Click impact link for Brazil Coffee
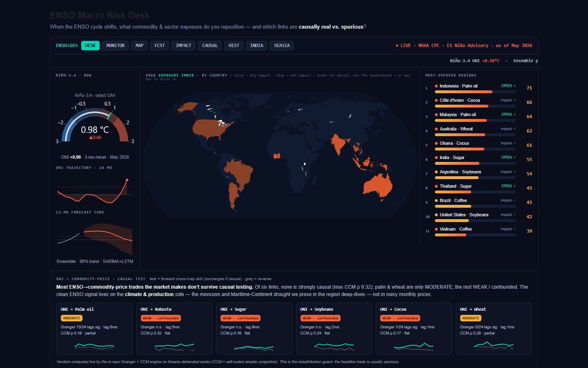 tap(508, 200)
